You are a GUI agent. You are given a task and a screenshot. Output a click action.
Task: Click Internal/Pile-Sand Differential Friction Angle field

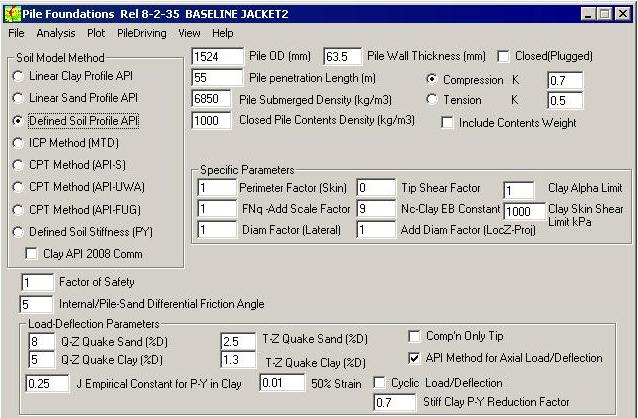tap(36, 304)
